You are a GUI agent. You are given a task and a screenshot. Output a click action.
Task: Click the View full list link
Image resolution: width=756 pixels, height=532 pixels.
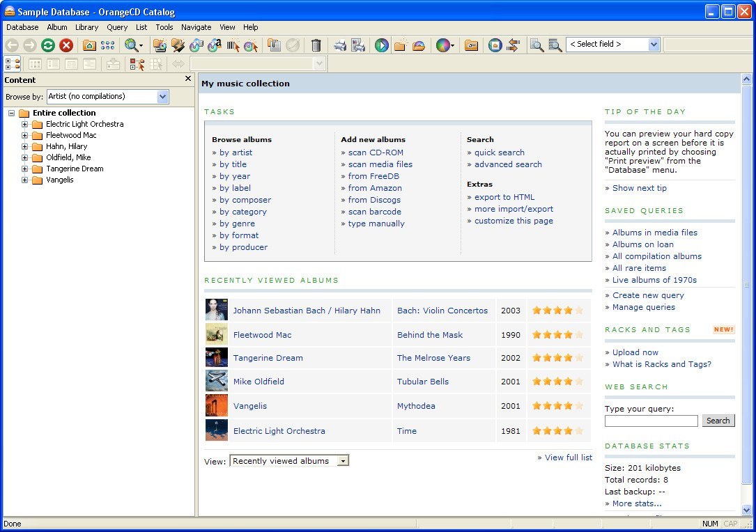coord(569,457)
